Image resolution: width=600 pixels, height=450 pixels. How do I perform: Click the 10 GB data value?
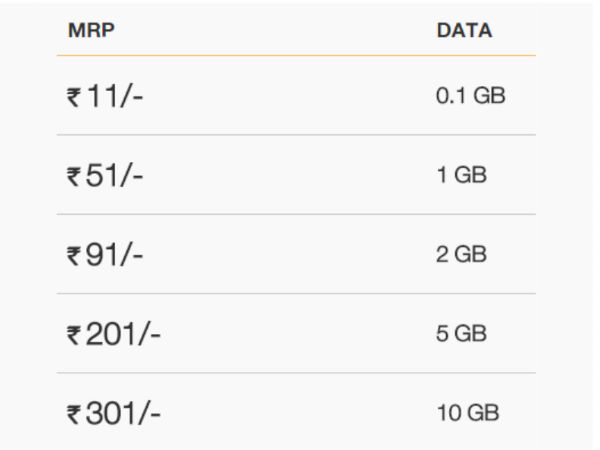468,413
